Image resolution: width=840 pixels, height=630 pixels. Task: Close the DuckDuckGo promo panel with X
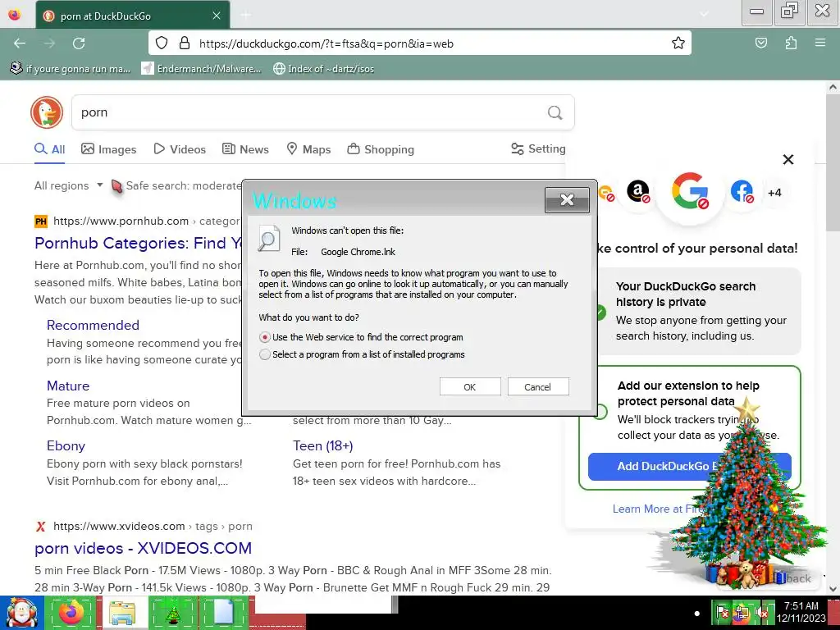788,159
